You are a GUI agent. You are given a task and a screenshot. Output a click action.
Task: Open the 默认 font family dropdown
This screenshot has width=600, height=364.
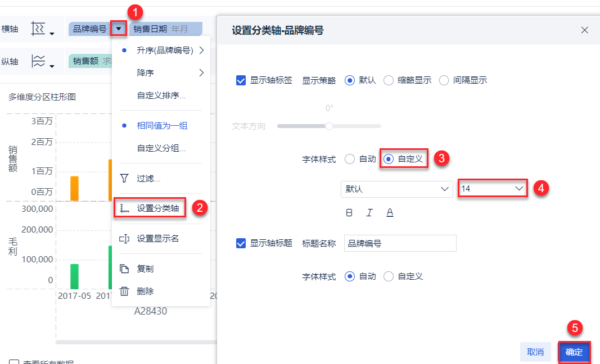tap(396, 189)
